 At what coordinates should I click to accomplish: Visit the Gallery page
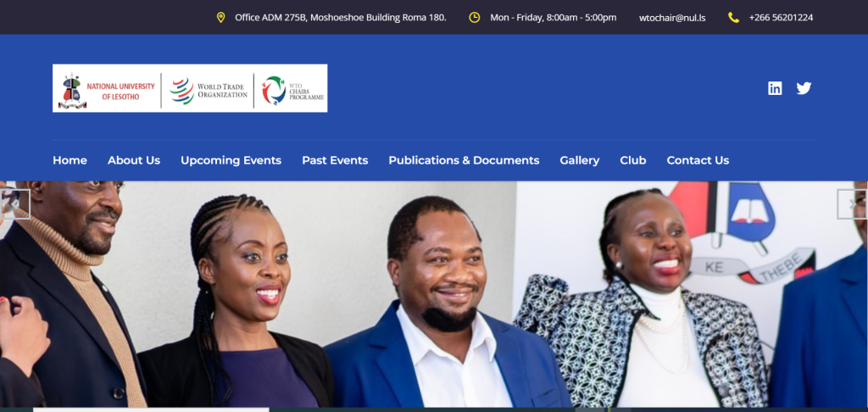click(x=580, y=160)
